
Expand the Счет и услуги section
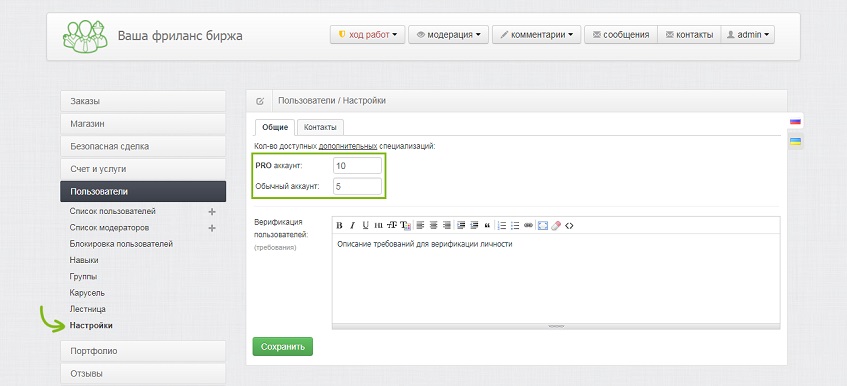point(143,169)
